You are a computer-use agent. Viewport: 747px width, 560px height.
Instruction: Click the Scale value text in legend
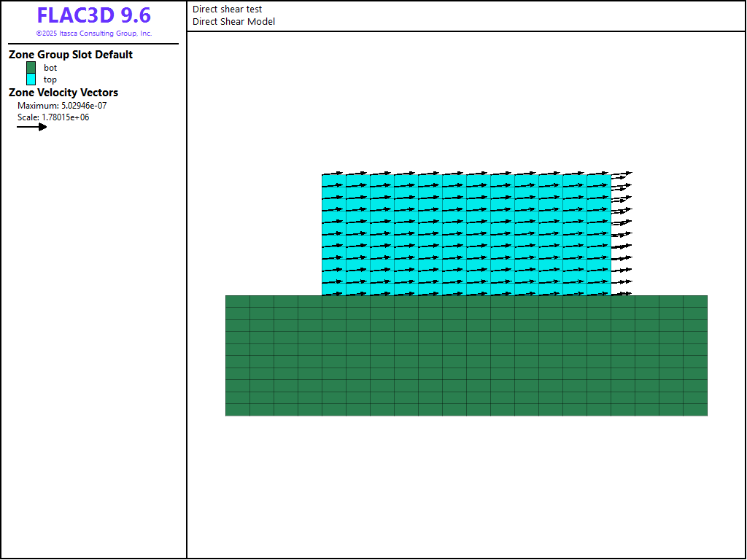tap(53, 117)
